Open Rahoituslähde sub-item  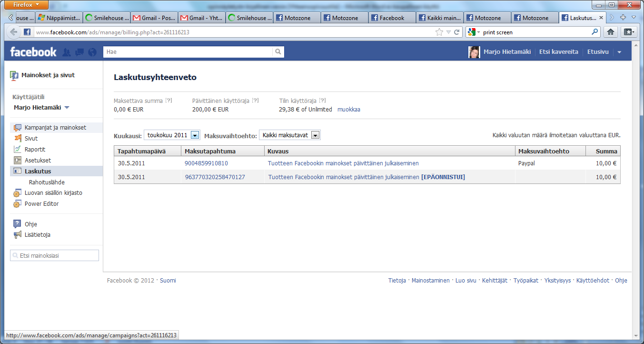[x=47, y=182]
